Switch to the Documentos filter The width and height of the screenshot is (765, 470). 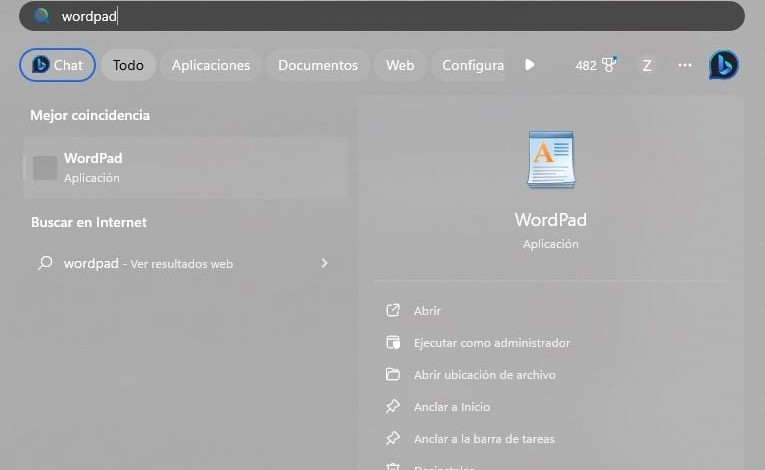click(x=318, y=65)
